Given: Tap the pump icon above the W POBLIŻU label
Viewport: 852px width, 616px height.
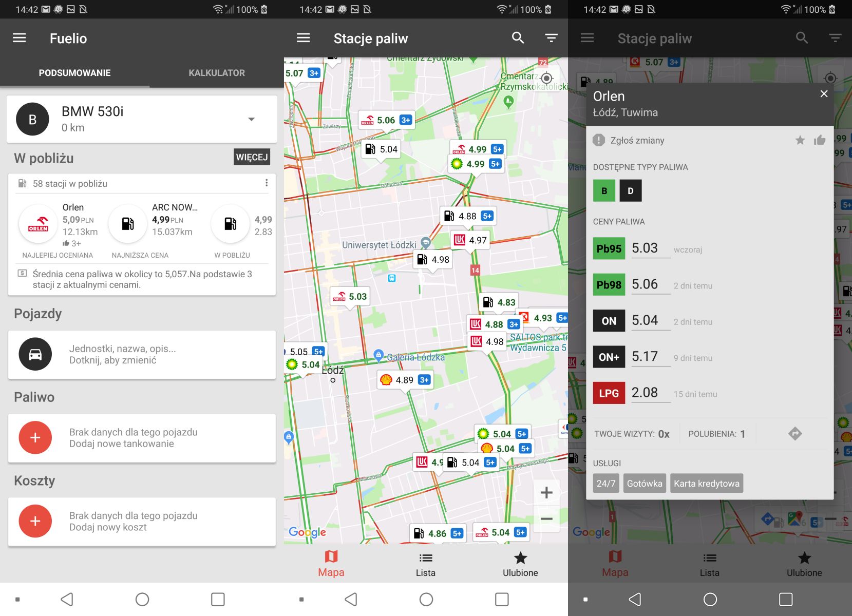Looking at the screenshot, I should coord(231,224).
